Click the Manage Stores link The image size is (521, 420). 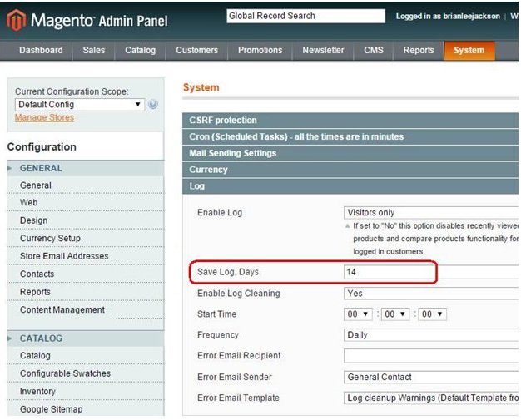pos(44,117)
